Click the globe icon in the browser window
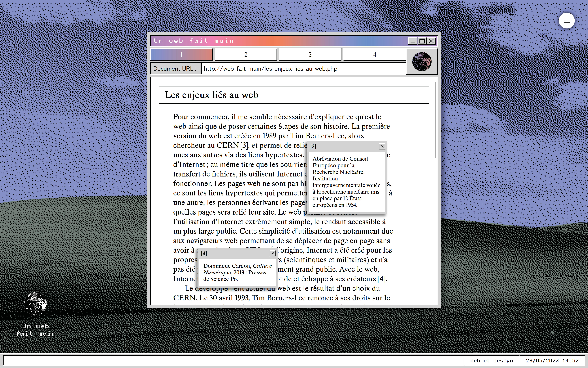This screenshot has height=368, width=588. pos(422,62)
